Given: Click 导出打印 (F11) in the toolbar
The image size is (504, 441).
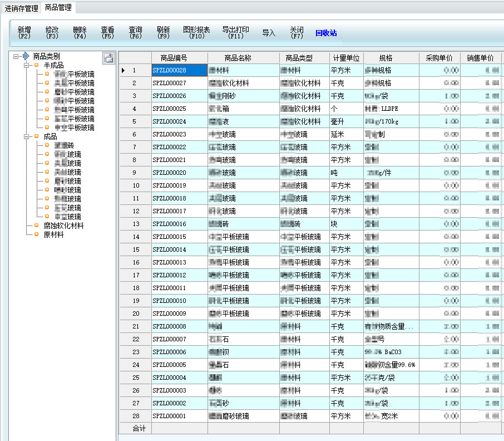Looking at the screenshot, I should click(235, 32).
